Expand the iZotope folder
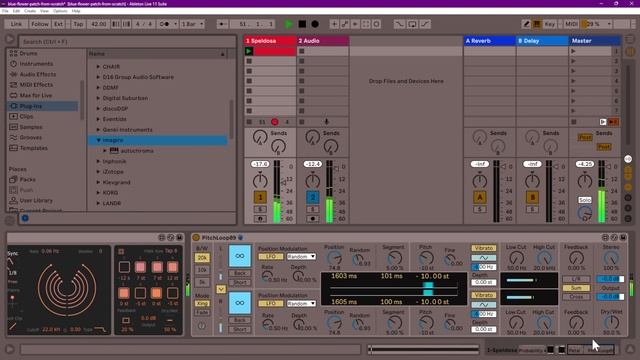This screenshot has width=640, height=360. [98, 172]
